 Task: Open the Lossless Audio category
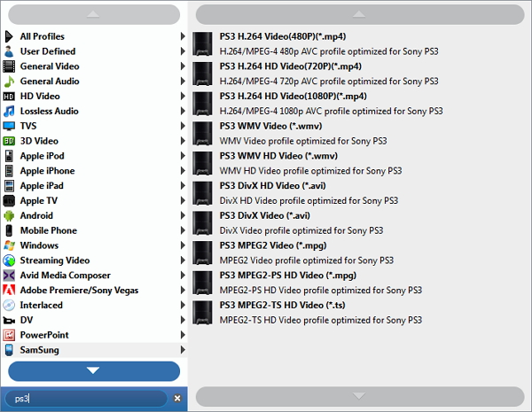(x=94, y=111)
